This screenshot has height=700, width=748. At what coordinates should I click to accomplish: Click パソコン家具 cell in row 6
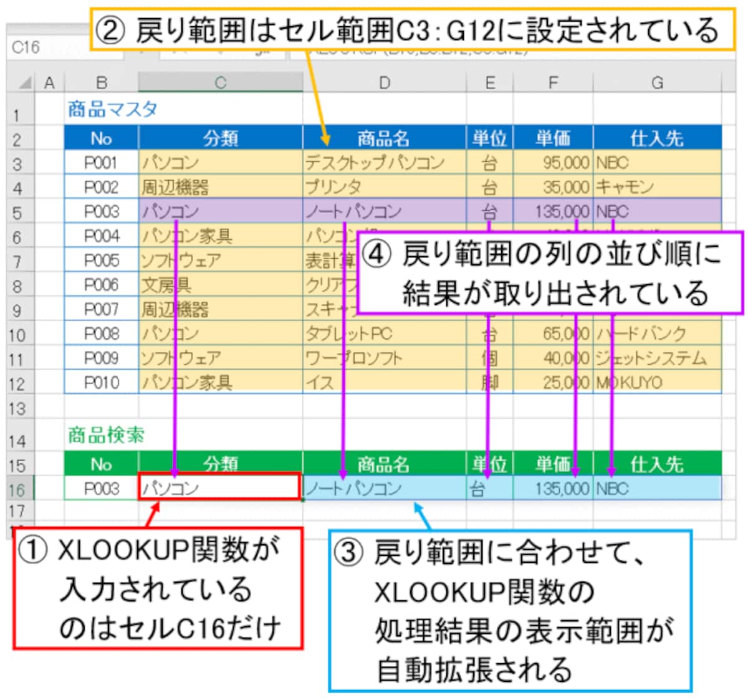pyautogui.click(x=221, y=236)
